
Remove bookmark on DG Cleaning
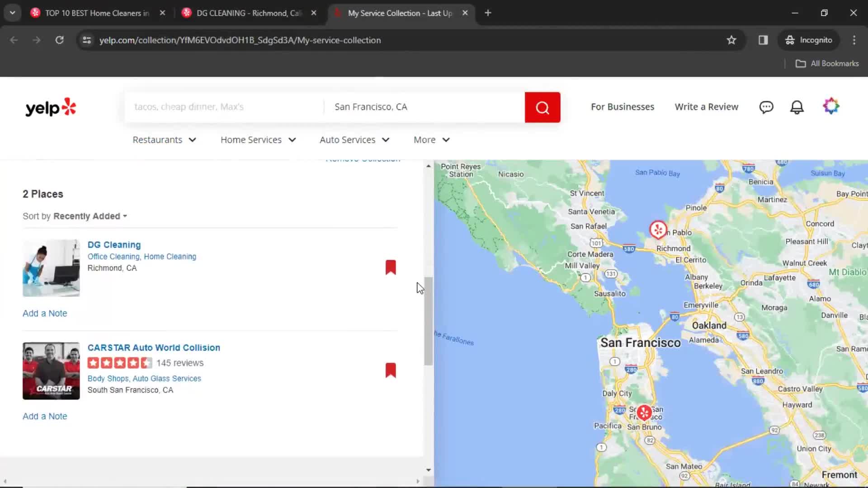[391, 267]
